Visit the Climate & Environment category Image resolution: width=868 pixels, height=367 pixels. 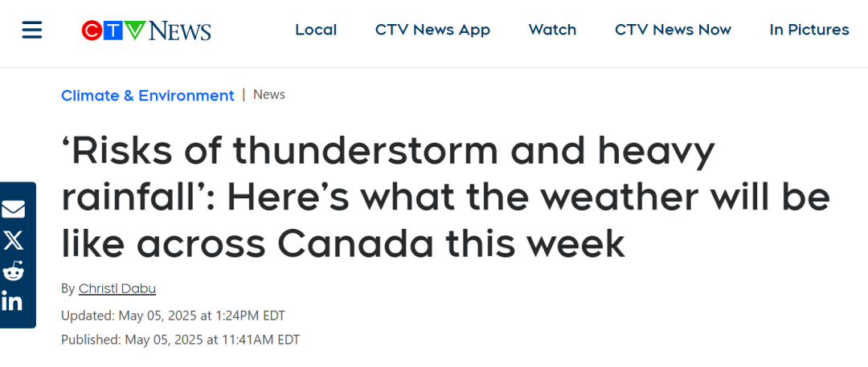(x=148, y=96)
